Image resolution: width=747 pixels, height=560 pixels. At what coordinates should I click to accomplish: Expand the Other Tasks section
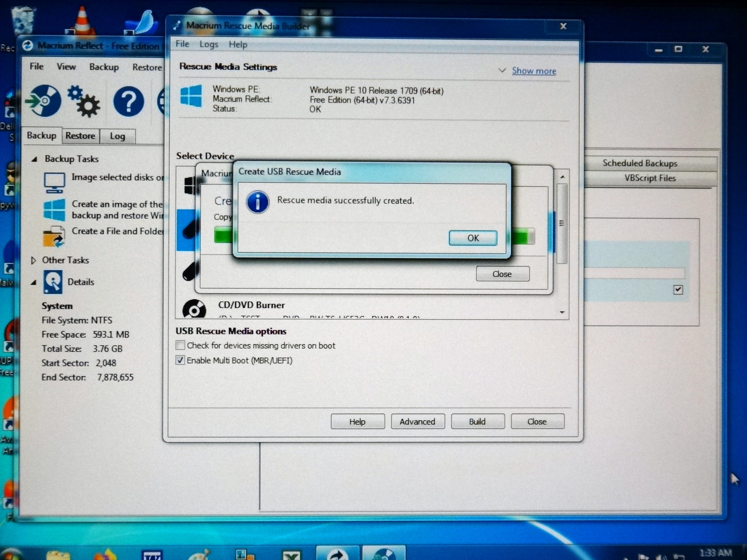pyautogui.click(x=33, y=260)
